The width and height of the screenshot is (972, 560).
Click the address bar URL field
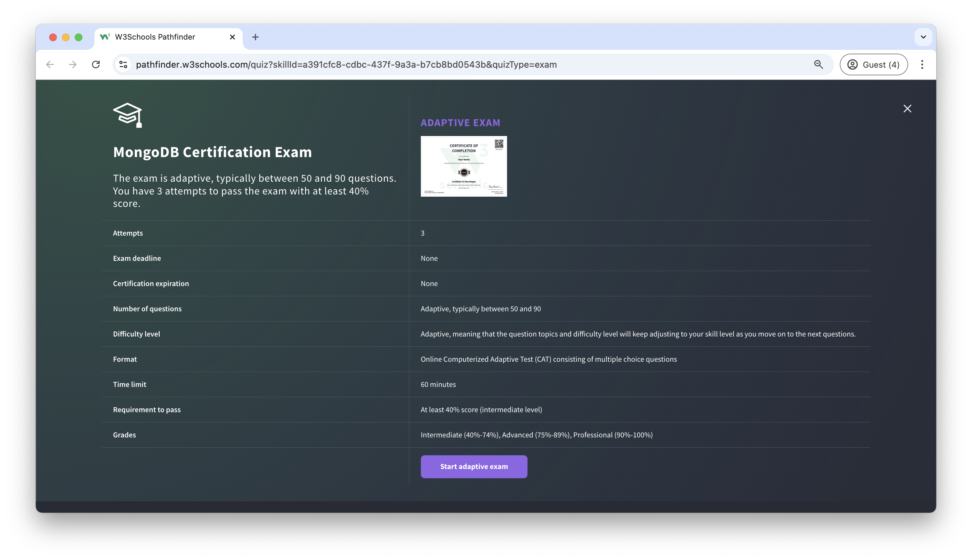click(346, 64)
